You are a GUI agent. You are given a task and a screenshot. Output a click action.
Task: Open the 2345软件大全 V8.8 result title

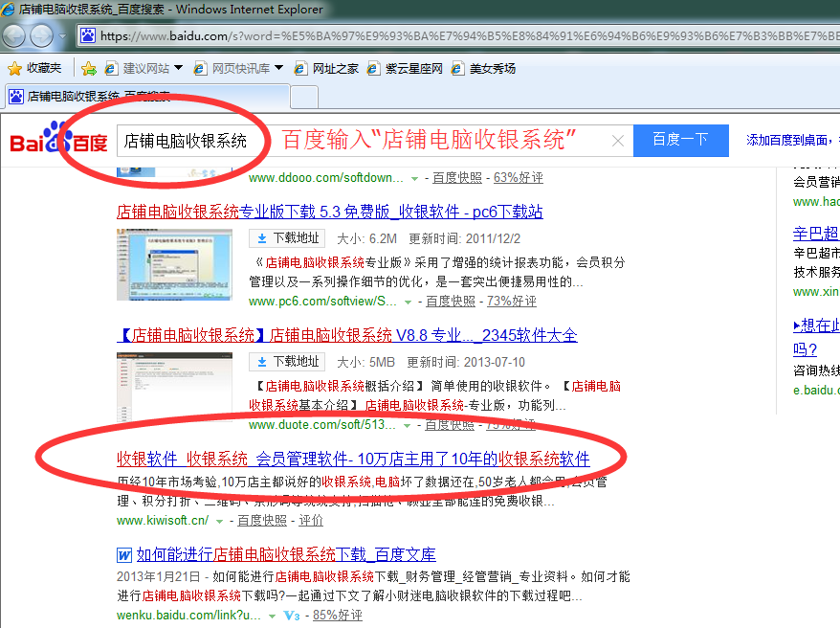click(x=347, y=335)
